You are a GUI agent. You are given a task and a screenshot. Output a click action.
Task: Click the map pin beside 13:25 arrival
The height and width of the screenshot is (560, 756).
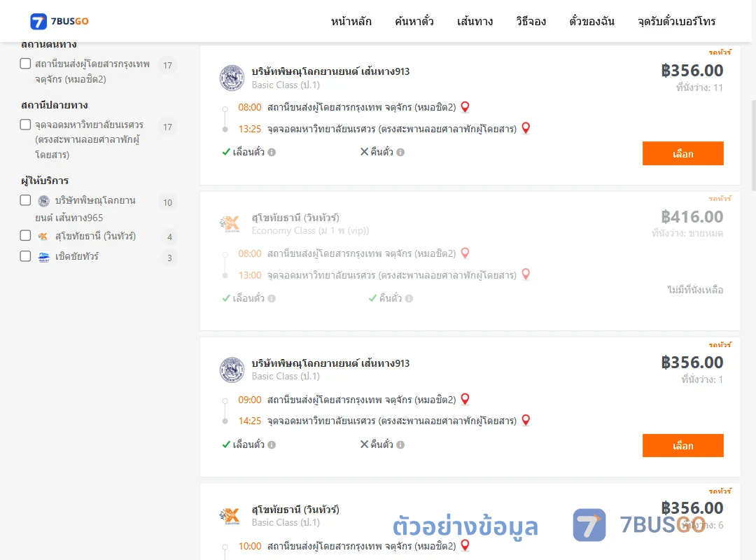[526, 128]
